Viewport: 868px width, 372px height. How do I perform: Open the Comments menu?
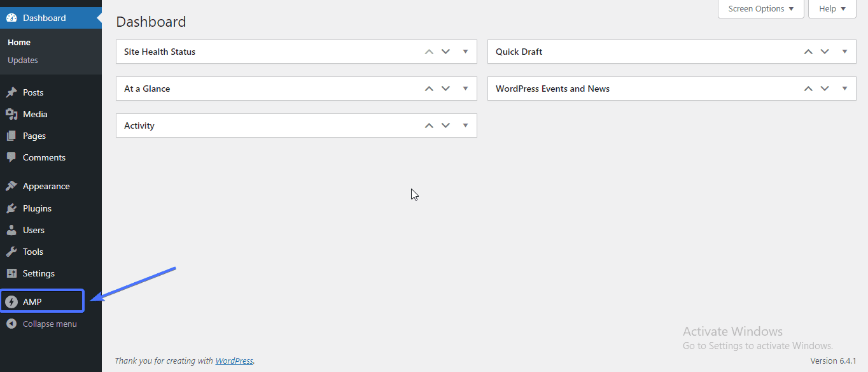point(51,157)
